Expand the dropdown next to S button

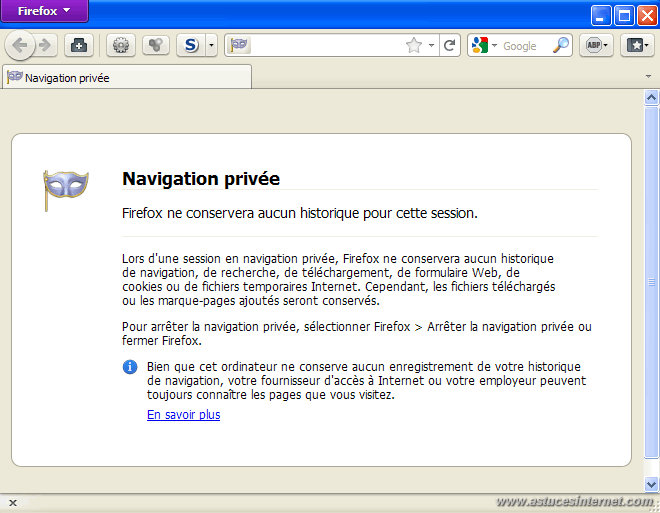(211, 45)
